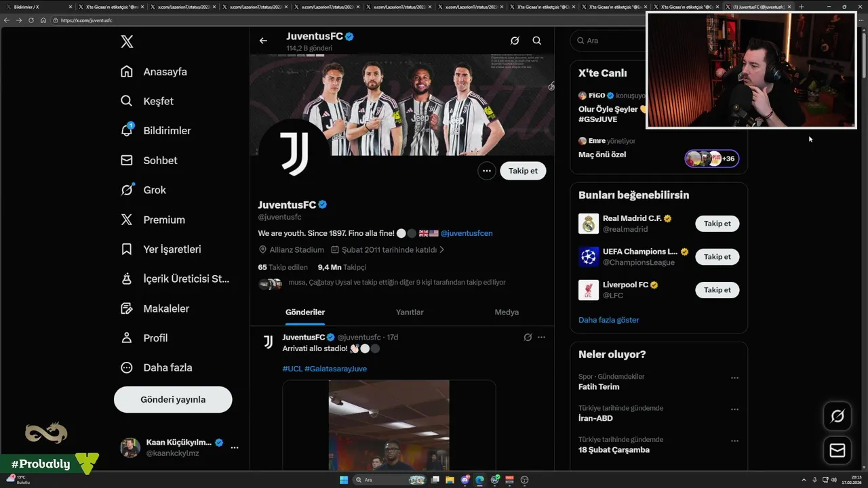Click the X logo in the sidebar

(127, 42)
